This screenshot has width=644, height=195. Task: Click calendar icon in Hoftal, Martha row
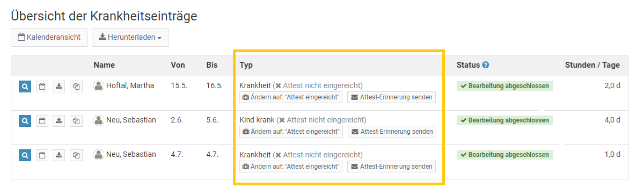click(x=42, y=86)
